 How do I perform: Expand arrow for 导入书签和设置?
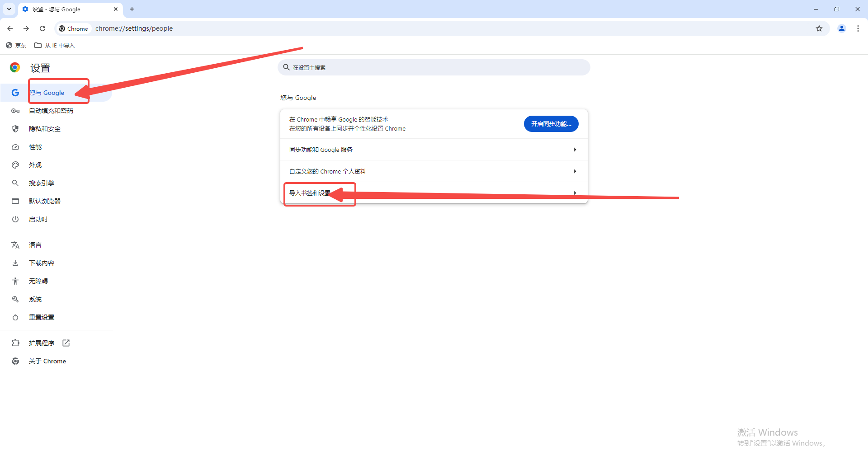coord(575,193)
